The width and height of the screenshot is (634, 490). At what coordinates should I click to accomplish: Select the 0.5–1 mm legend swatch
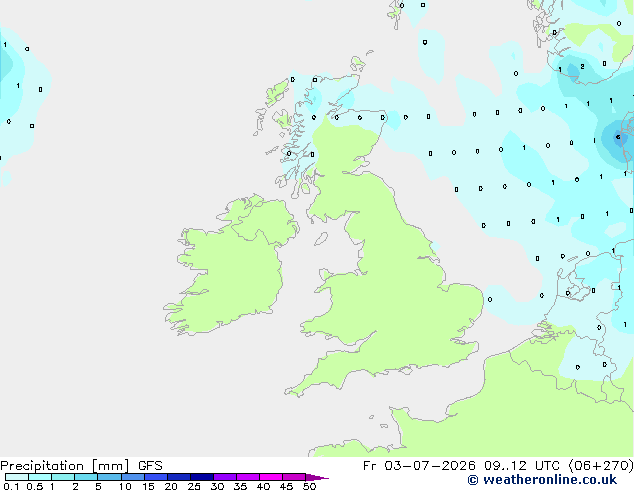[40, 477]
